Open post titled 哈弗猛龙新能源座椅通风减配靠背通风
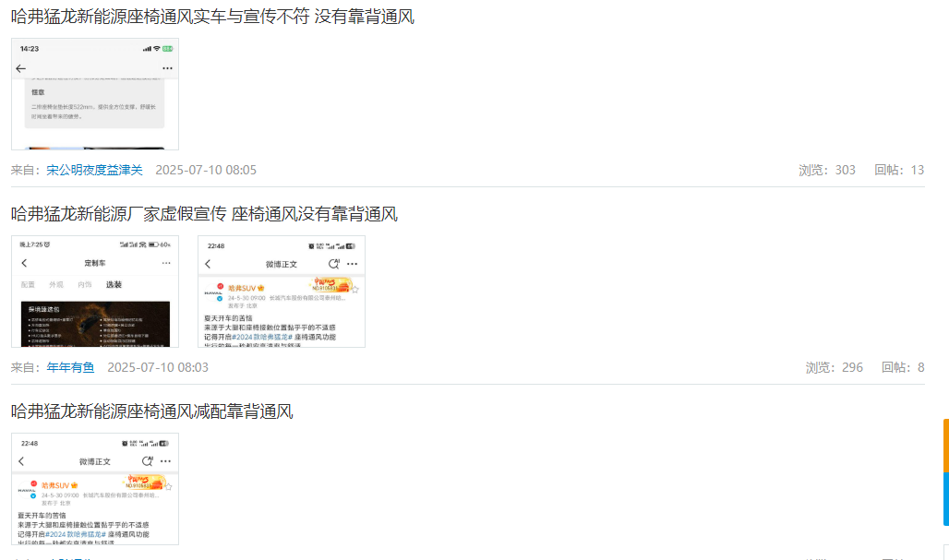Screen dimensions: 949x560 [152, 411]
